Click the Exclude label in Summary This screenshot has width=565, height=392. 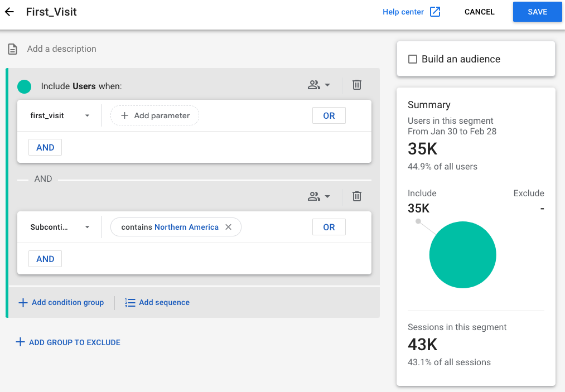coord(529,193)
